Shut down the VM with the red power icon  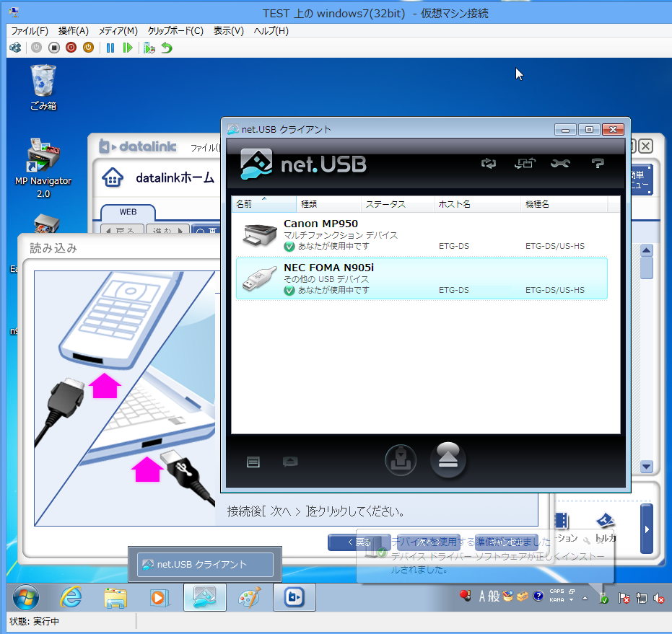pos(71,48)
